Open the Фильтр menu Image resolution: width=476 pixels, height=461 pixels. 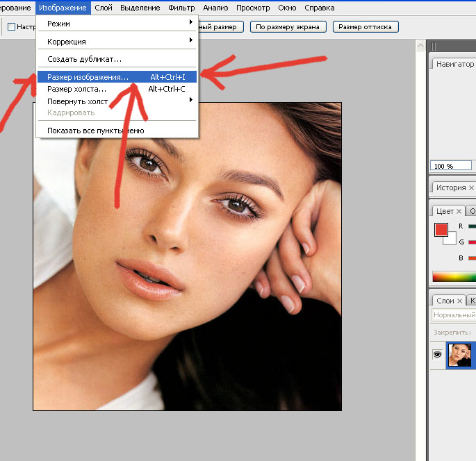[x=181, y=8]
